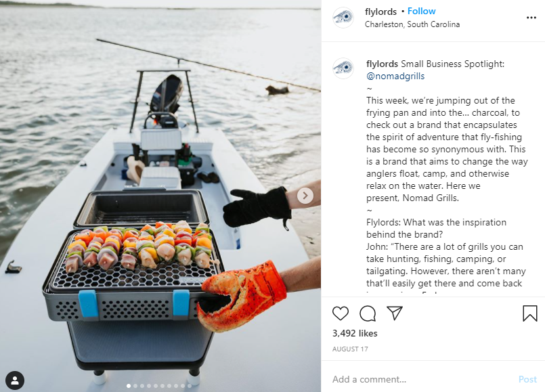Save post with the bookmark icon
The image size is (545, 392).
[x=529, y=313]
